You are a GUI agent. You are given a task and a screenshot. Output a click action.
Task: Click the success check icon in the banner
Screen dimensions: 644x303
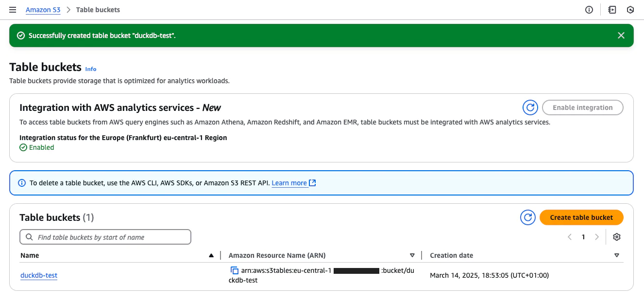21,36
